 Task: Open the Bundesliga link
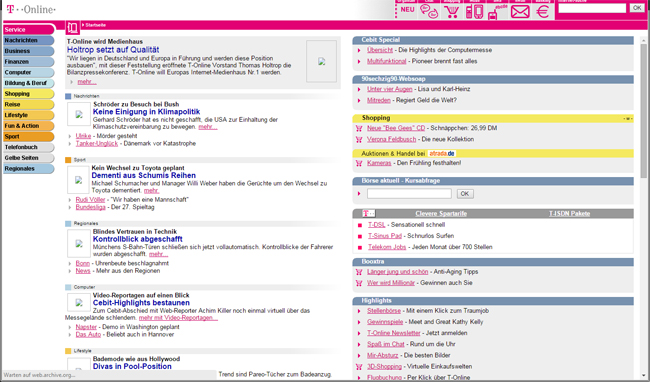coord(90,207)
